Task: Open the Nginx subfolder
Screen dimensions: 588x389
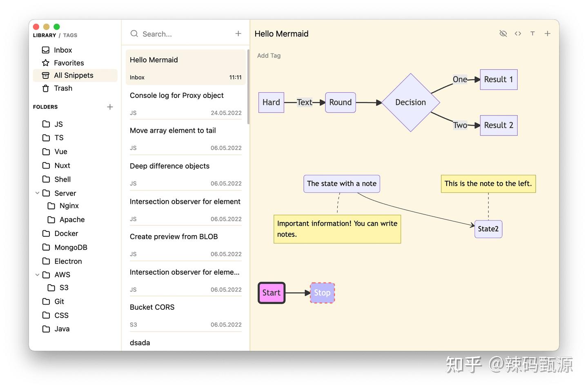Action: pyautogui.click(x=69, y=206)
